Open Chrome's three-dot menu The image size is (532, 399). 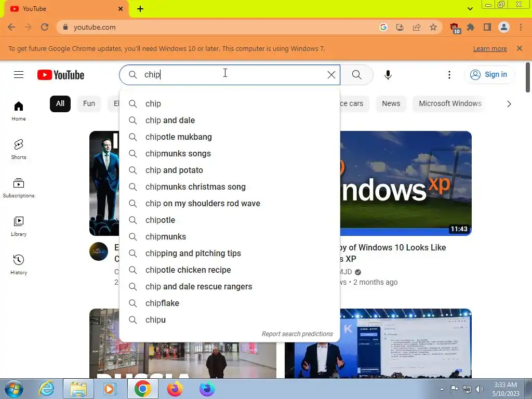(x=521, y=27)
